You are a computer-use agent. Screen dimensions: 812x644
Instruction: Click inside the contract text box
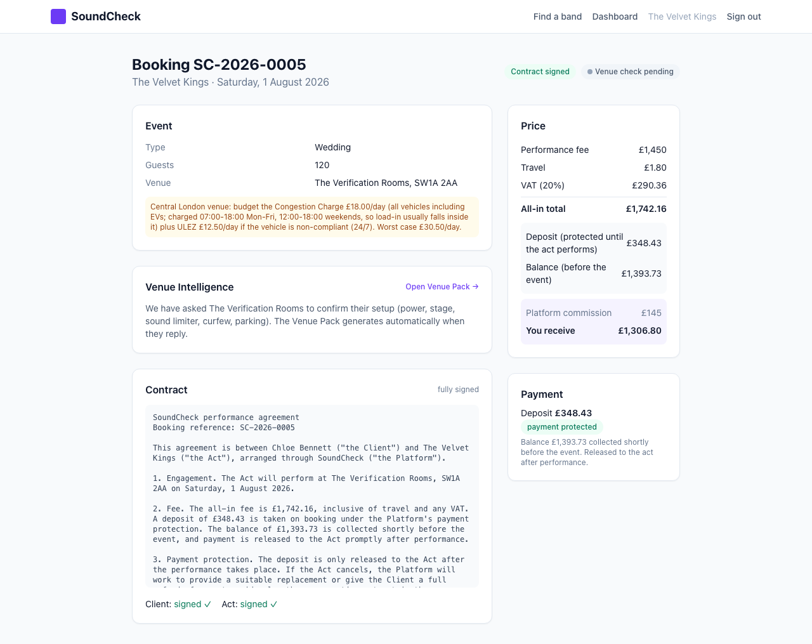pyautogui.click(x=312, y=496)
